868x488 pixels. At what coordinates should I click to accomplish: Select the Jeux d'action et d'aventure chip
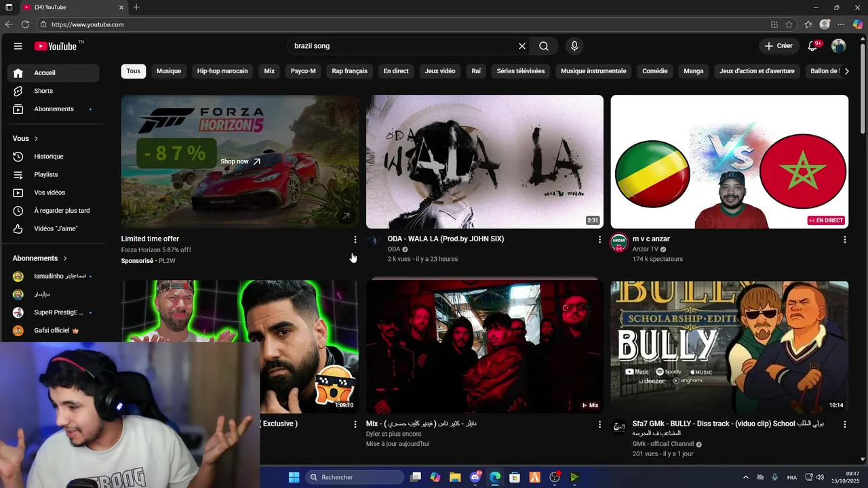[x=757, y=71]
